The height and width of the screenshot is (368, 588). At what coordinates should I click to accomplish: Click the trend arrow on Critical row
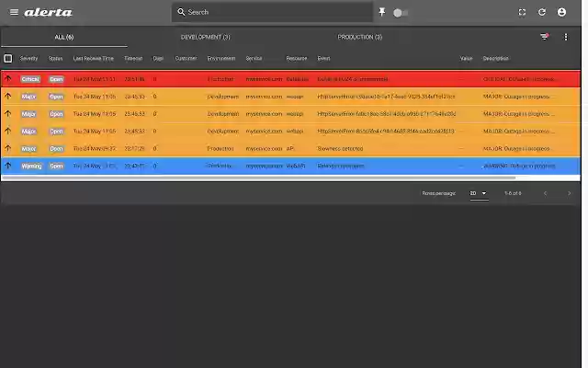pyautogui.click(x=8, y=79)
